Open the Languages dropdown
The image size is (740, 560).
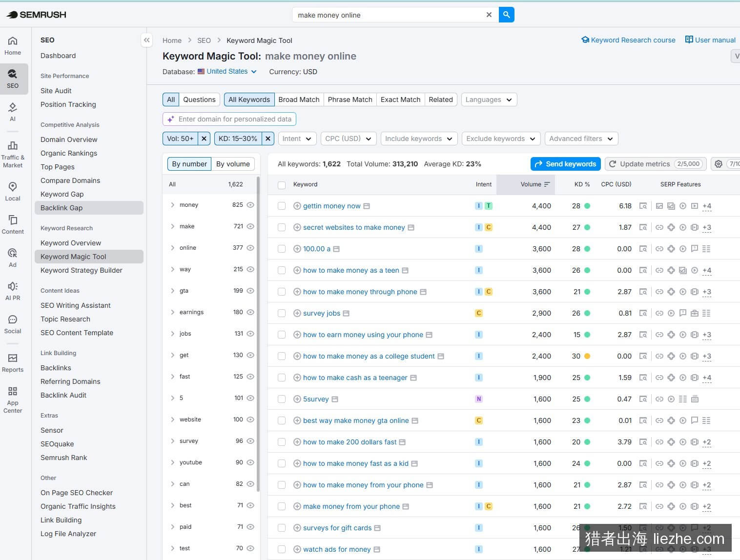click(x=489, y=100)
